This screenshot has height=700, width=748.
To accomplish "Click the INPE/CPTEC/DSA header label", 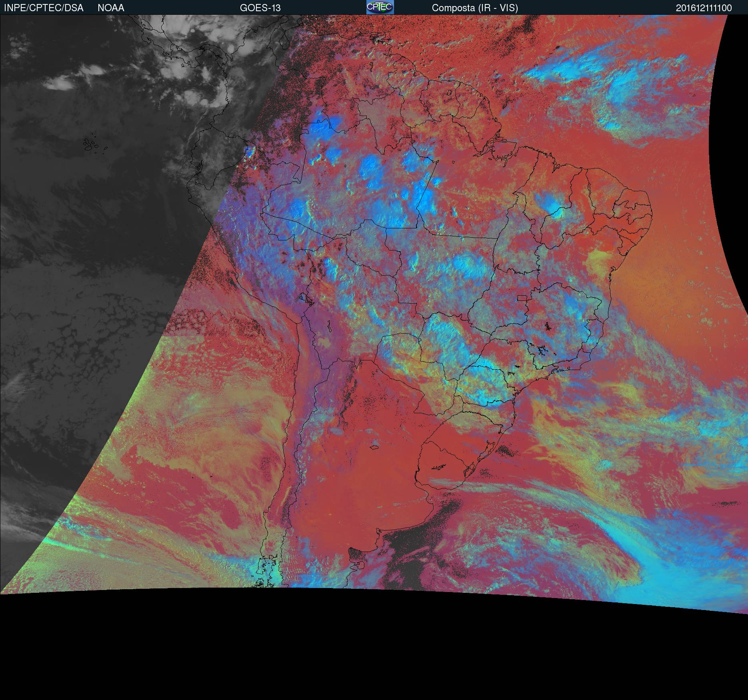I will (x=44, y=8).
